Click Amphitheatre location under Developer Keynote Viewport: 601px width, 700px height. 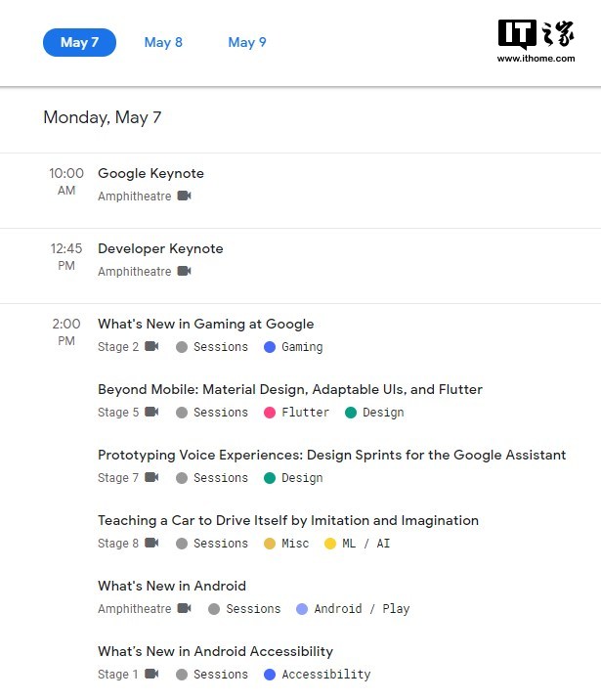point(134,272)
